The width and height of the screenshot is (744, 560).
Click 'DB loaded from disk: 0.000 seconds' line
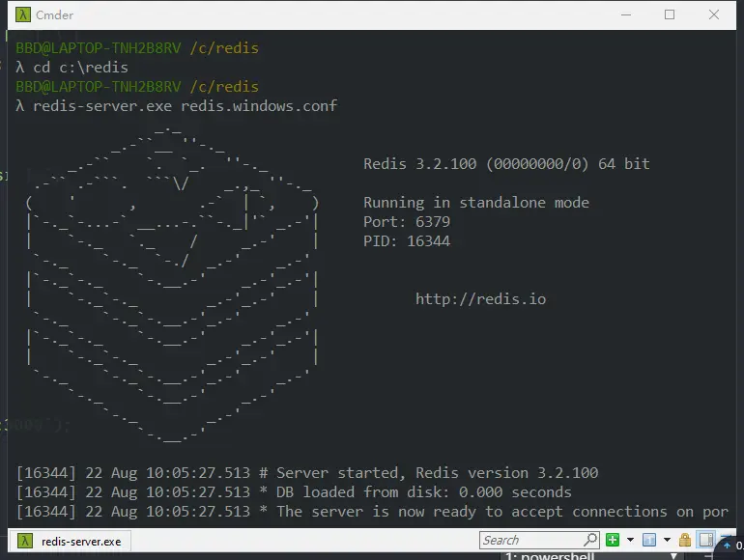294,492
